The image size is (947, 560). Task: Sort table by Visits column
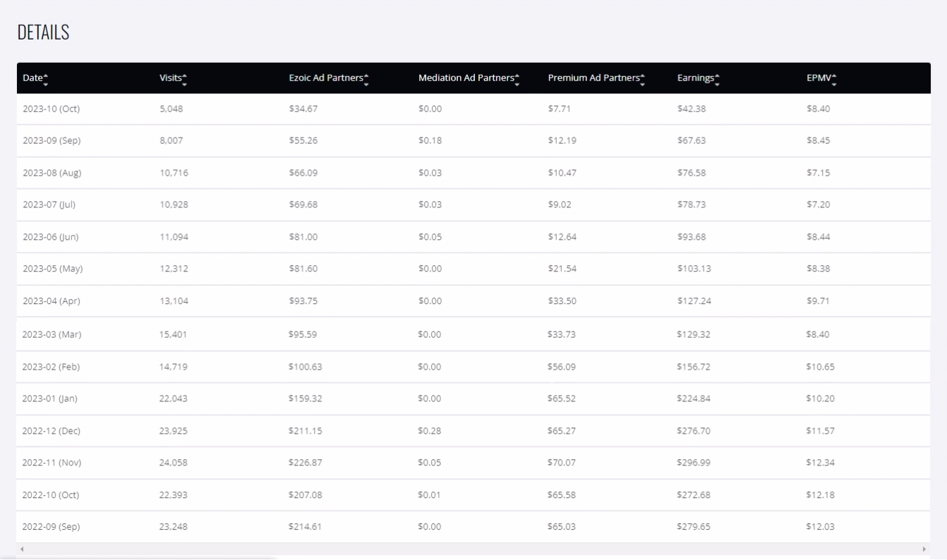[x=174, y=78]
